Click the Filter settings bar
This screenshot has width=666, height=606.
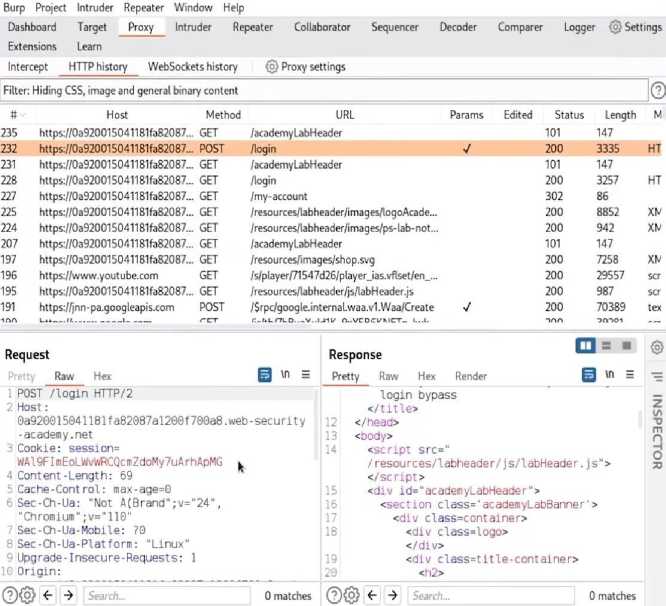[x=320, y=91]
